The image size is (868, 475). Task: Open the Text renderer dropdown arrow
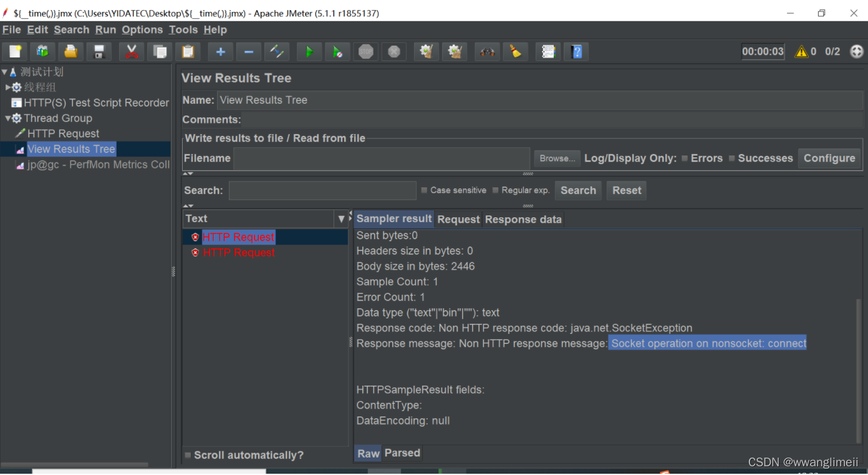(x=341, y=218)
